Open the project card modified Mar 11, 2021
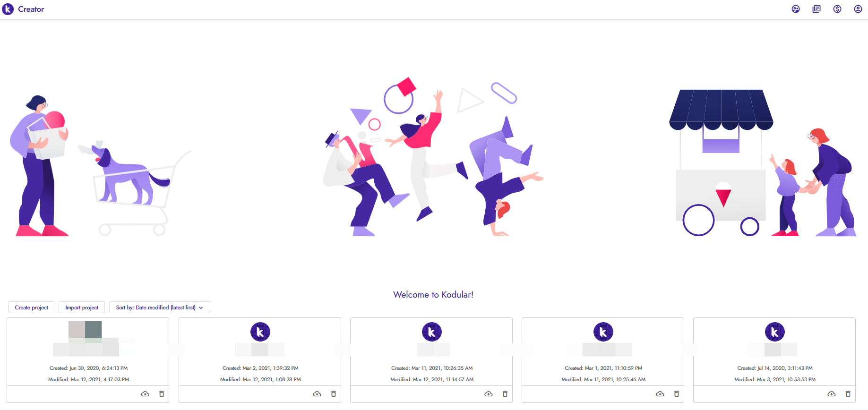This screenshot has height=410, width=868. (603, 352)
